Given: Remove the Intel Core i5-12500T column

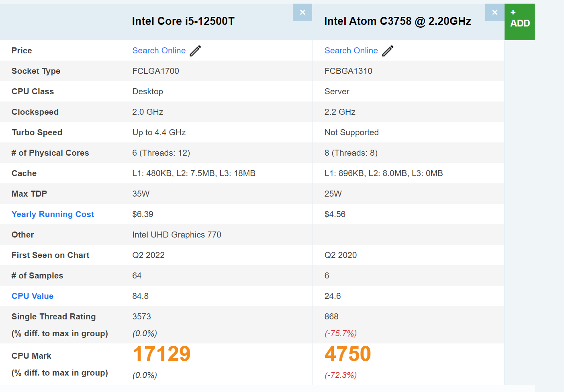Looking at the screenshot, I should coord(302,12).
